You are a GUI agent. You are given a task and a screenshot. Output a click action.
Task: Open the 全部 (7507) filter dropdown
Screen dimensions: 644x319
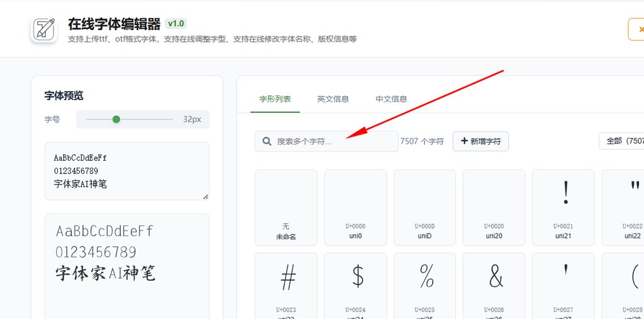pos(621,141)
